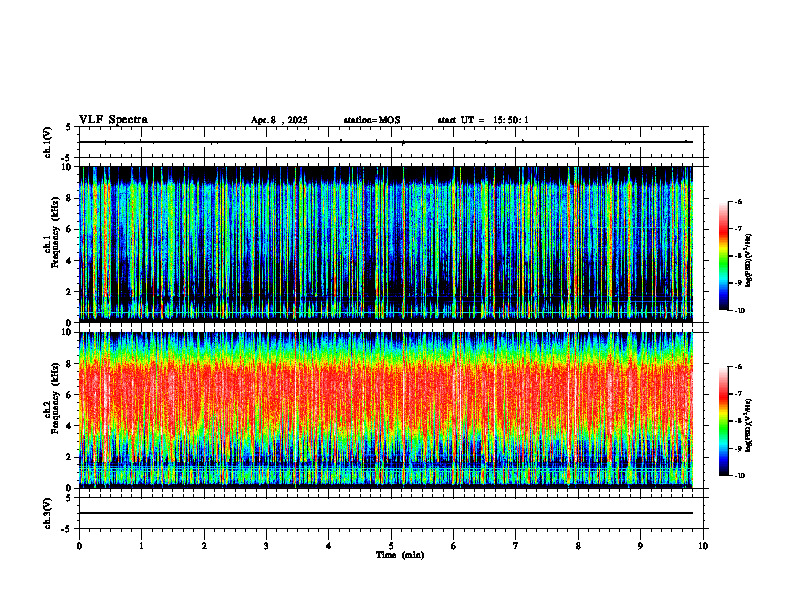
Task: Click the "-5" tick on ch.3(V) axis
Action: pos(67,529)
